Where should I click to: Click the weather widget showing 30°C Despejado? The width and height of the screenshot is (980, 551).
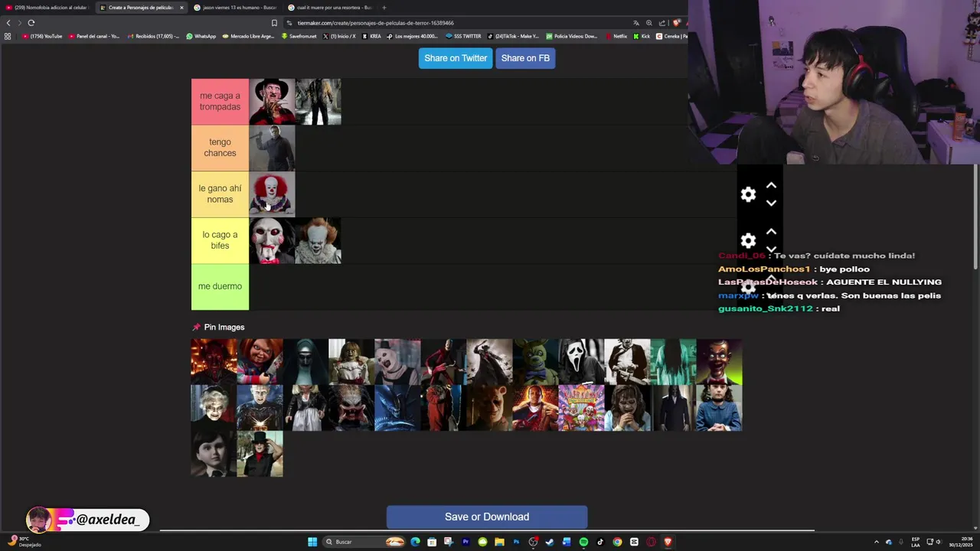coord(24,542)
